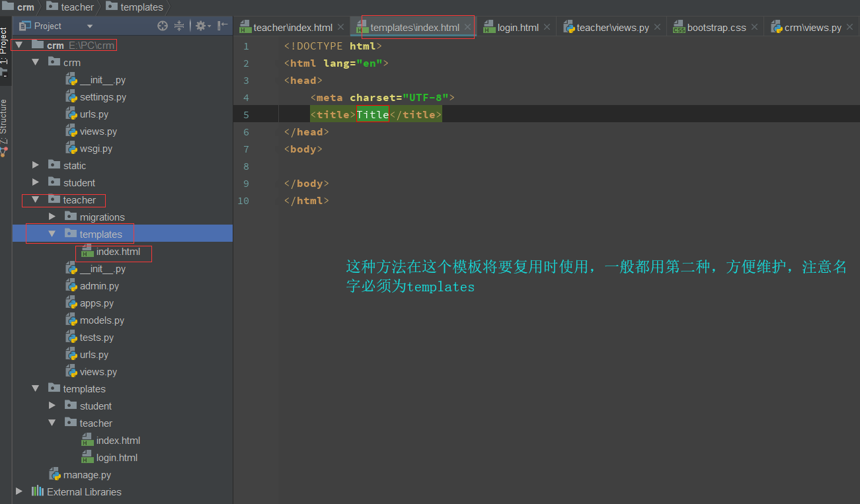Viewport: 860px width, 504px height.
Task: Click the Python icon of crm urls.py
Action: click(x=71, y=114)
